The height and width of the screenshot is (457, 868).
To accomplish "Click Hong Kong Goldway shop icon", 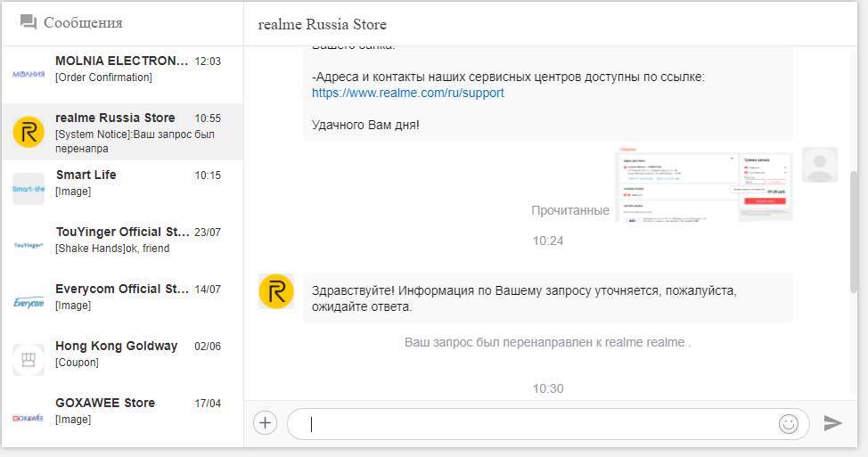I will pos(29,360).
